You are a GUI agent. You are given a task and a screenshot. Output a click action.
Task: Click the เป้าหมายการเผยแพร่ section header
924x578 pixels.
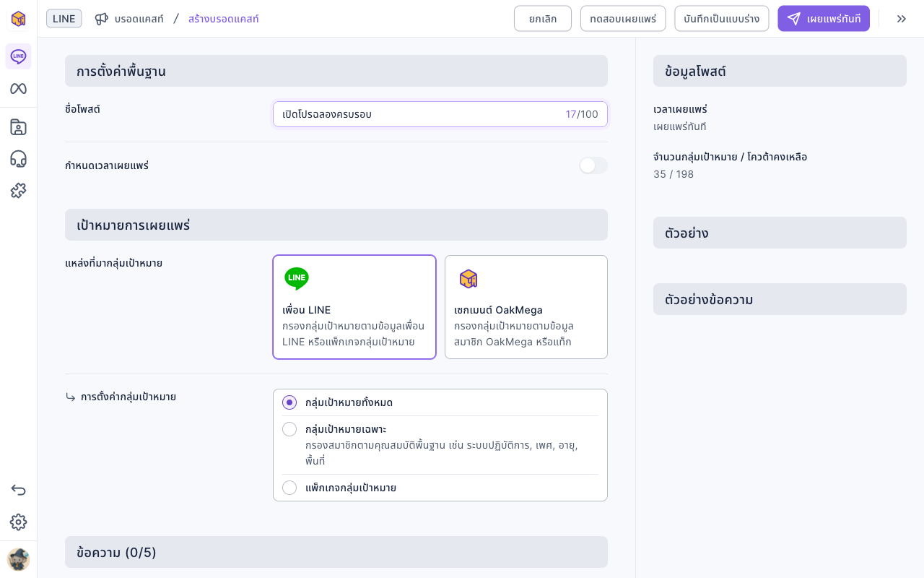point(336,225)
